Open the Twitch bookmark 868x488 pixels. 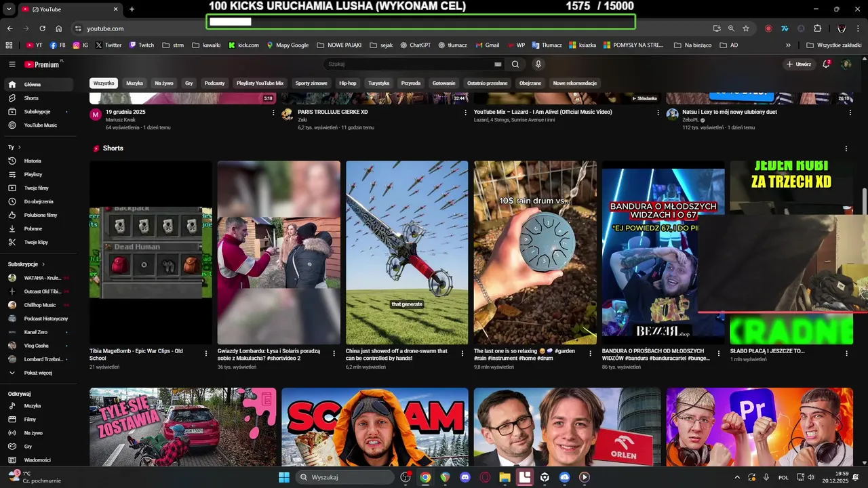click(x=141, y=45)
